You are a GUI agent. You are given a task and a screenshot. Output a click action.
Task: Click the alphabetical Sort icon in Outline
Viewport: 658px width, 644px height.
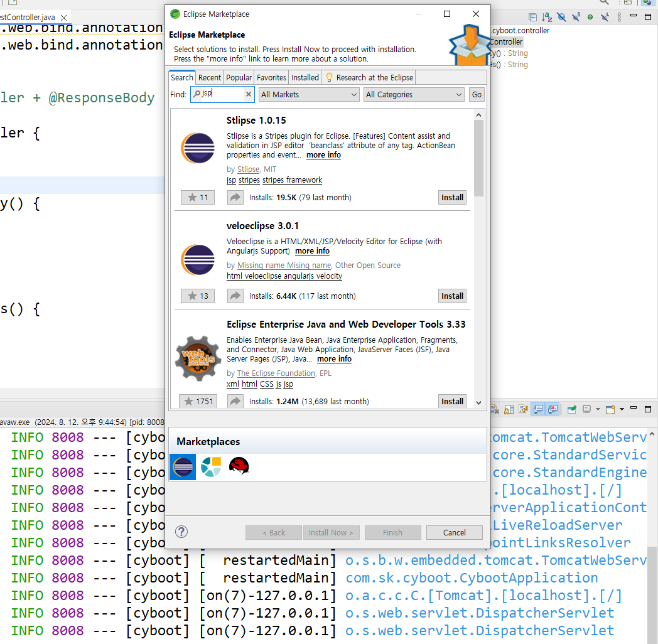547,17
